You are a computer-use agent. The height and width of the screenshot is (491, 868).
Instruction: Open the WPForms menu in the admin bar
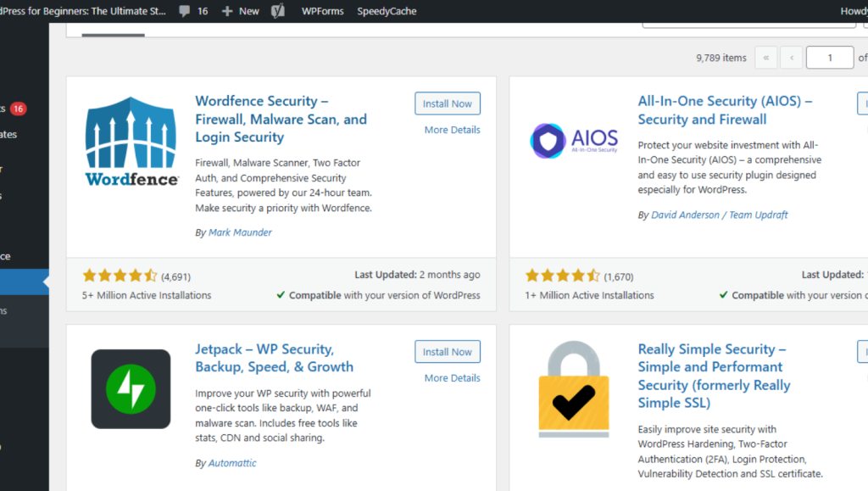[x=322, y=11]
